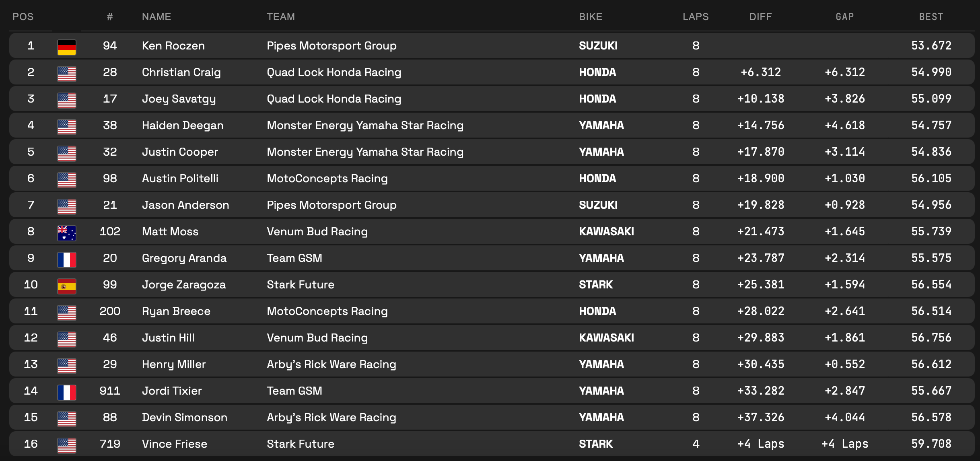Select the Monster Energy Yamaha team for Justin Cooper
The height and width of the screenshot is (461, 980).
[365, 152]
